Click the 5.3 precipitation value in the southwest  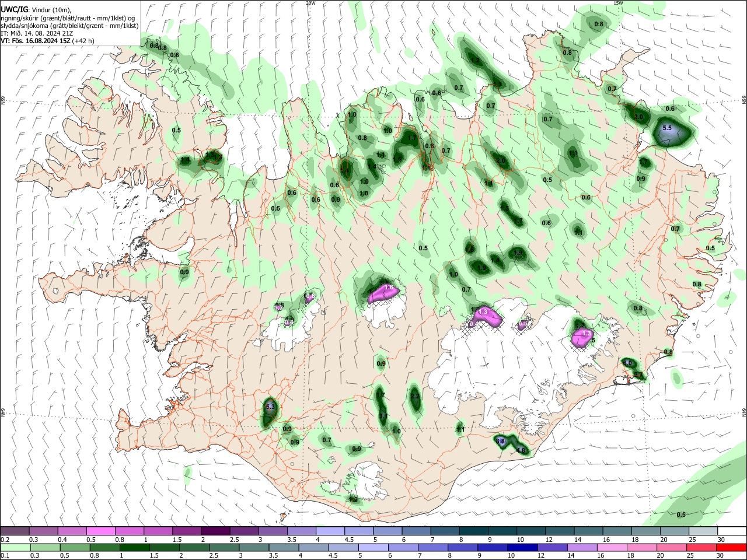click(270, 407)
